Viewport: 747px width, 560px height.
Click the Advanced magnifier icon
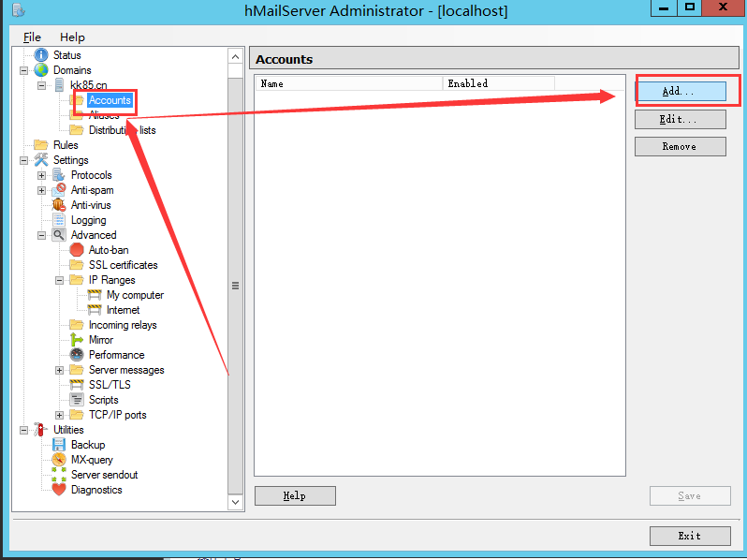point(59,235)
